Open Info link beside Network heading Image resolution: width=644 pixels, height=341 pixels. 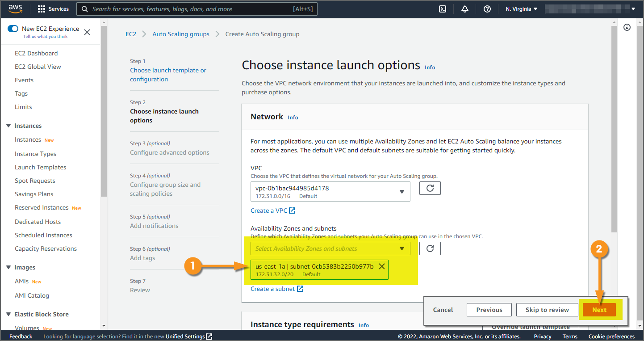click(x=293, y=118)
